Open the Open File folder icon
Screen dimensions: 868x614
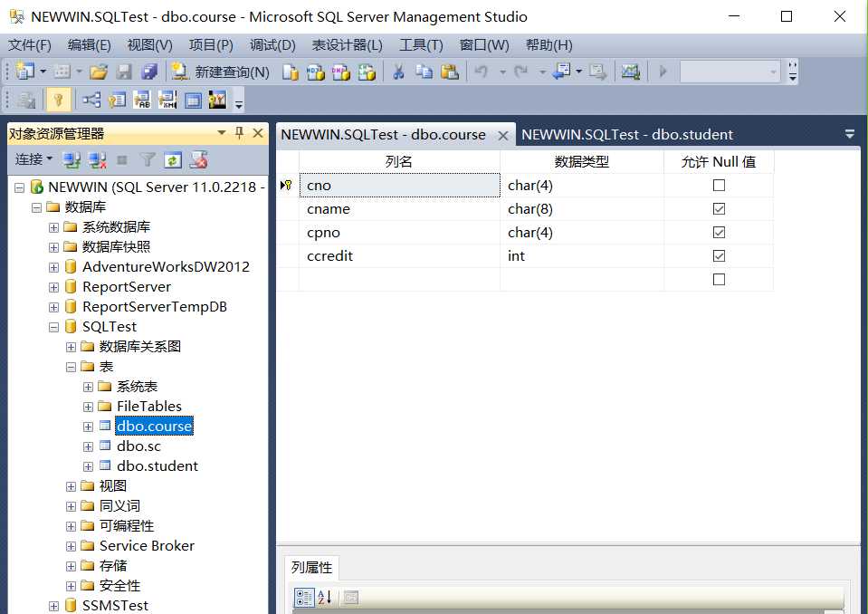99,72
